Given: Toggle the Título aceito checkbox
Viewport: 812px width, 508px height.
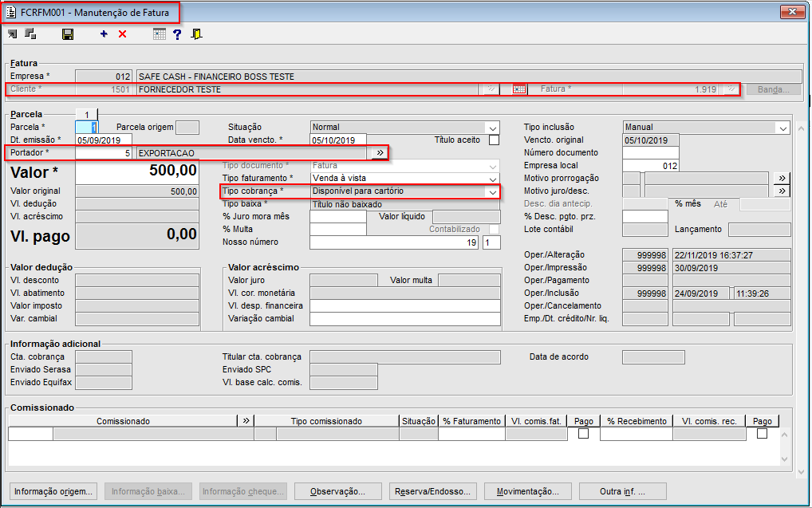Looking at the screenshot, I should click(x=495, y=140).
